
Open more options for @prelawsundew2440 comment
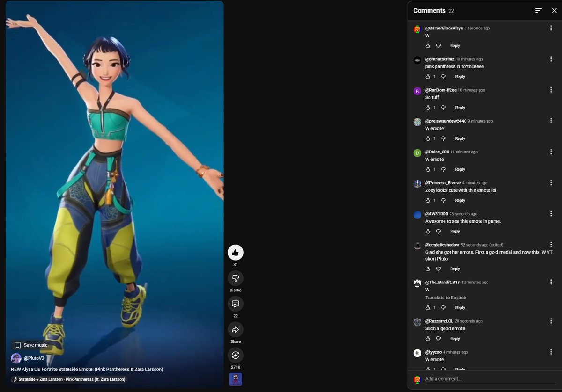(551, 121)
